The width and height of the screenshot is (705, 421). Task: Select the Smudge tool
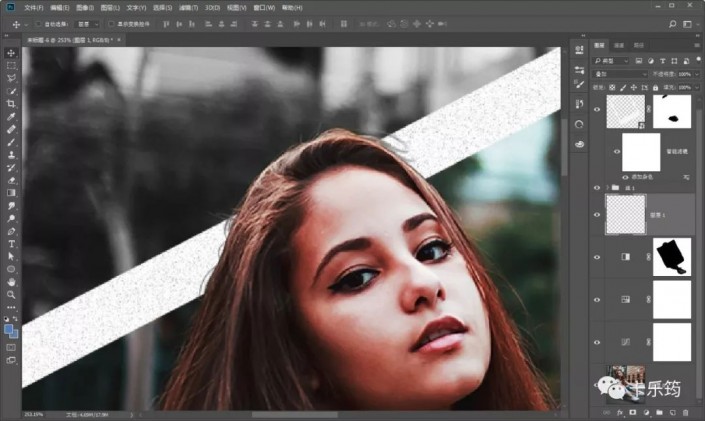click(11, 206)
